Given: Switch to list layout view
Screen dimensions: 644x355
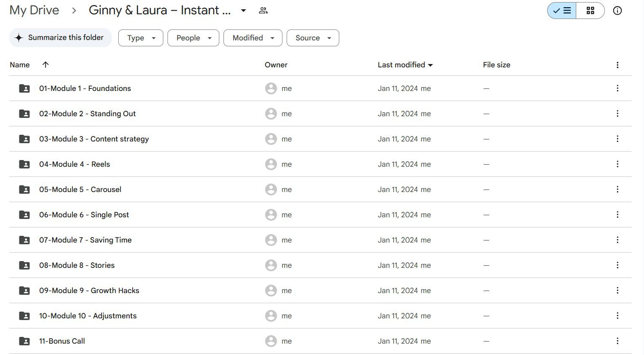Looking at the screenshot, I should point(562,11).
